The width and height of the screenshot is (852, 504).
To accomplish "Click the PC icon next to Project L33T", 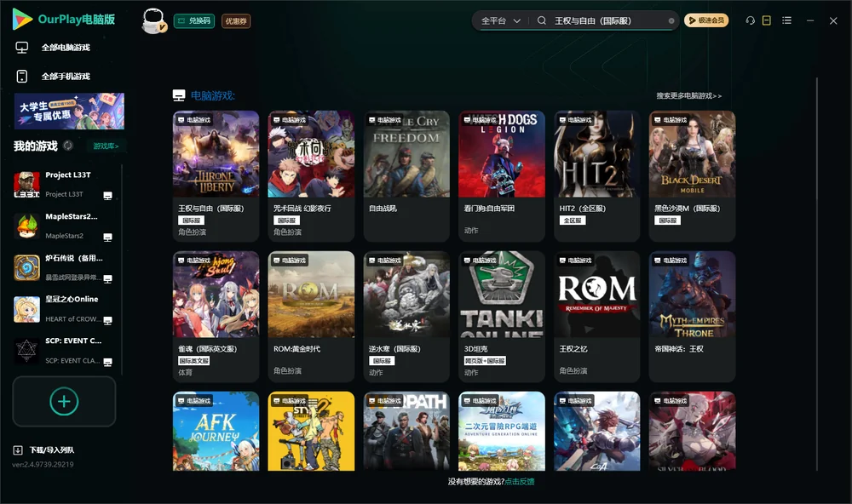I will point(107,196).
